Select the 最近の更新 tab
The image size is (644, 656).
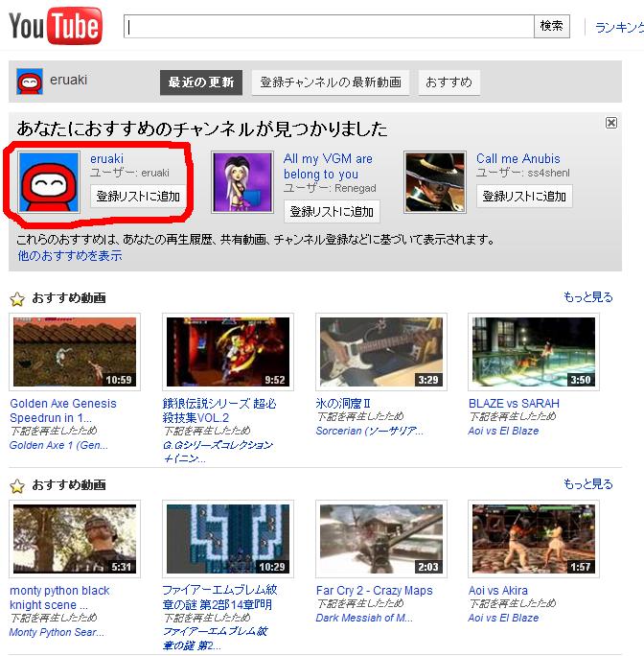click(201, 82)
